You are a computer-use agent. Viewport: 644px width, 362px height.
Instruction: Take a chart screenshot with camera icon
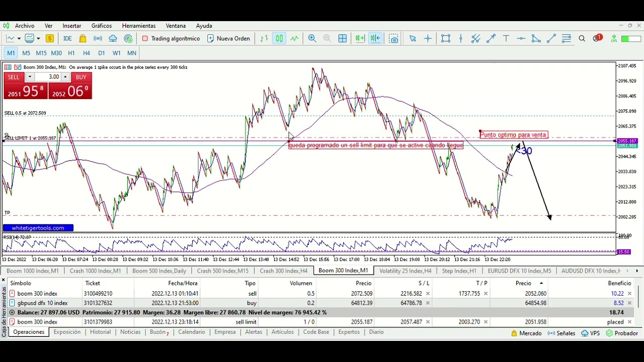click(394, 39)
